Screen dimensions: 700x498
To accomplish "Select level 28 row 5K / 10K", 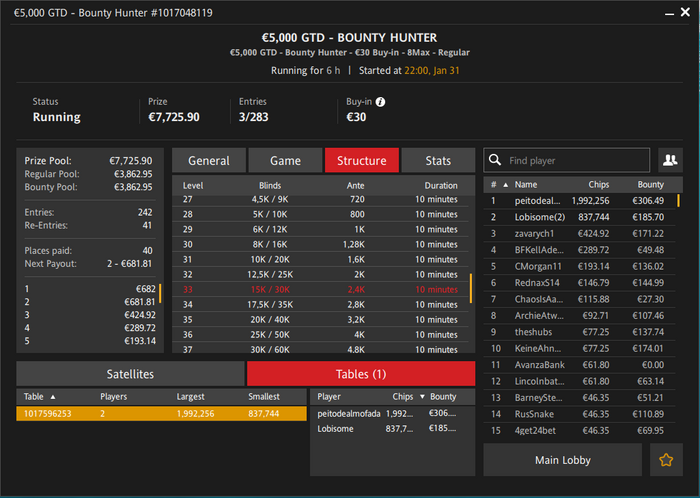I will [320, 214].
